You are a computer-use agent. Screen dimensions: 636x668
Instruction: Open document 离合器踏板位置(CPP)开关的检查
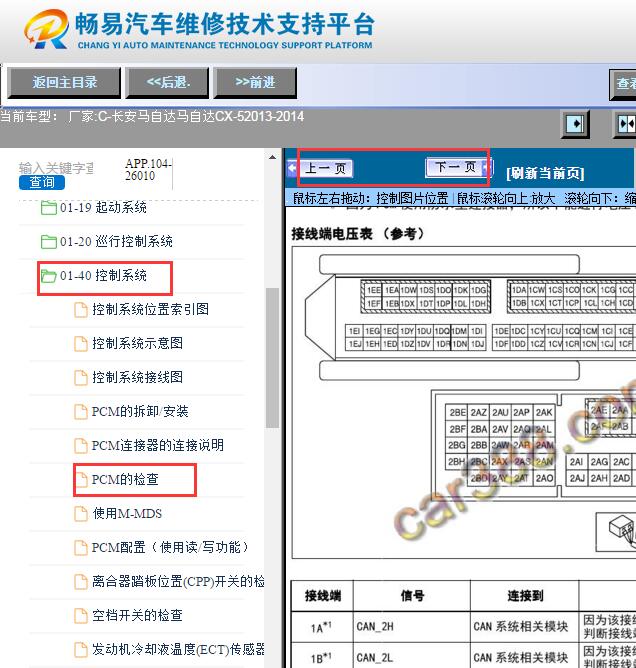[178, 582]
